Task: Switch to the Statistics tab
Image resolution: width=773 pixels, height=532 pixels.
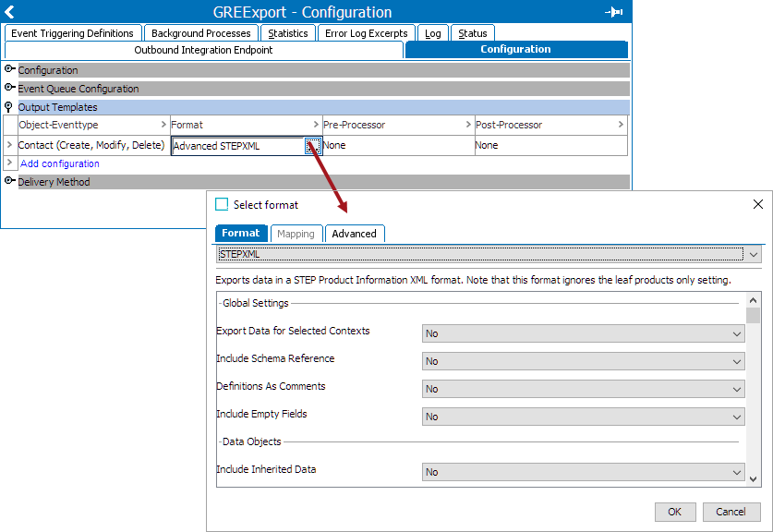Action: pos(287,33)
